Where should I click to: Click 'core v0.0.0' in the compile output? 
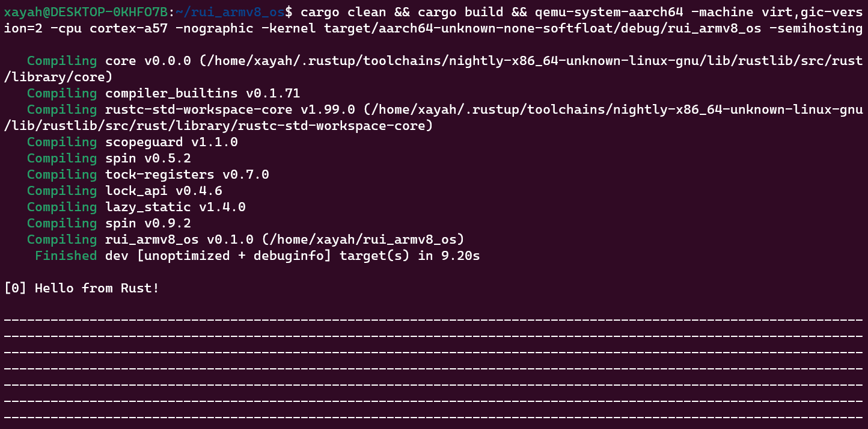click(148, 61)
